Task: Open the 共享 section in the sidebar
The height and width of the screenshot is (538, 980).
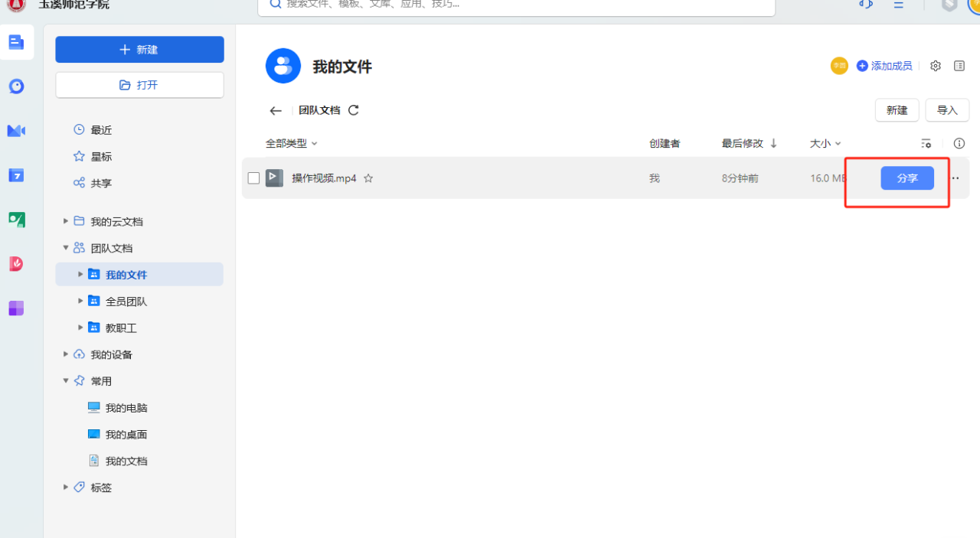Action: pyautogui.click(x=101, y=183)
